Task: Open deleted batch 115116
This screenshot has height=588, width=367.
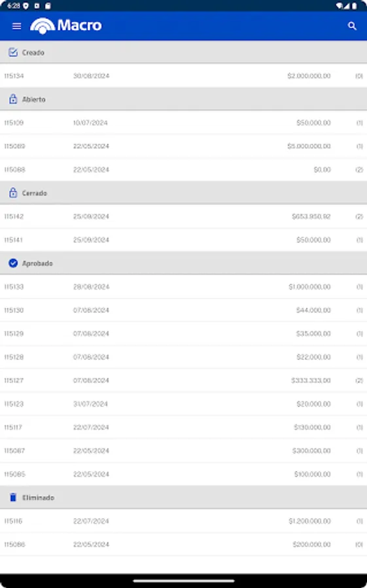Action: [183, 521]
